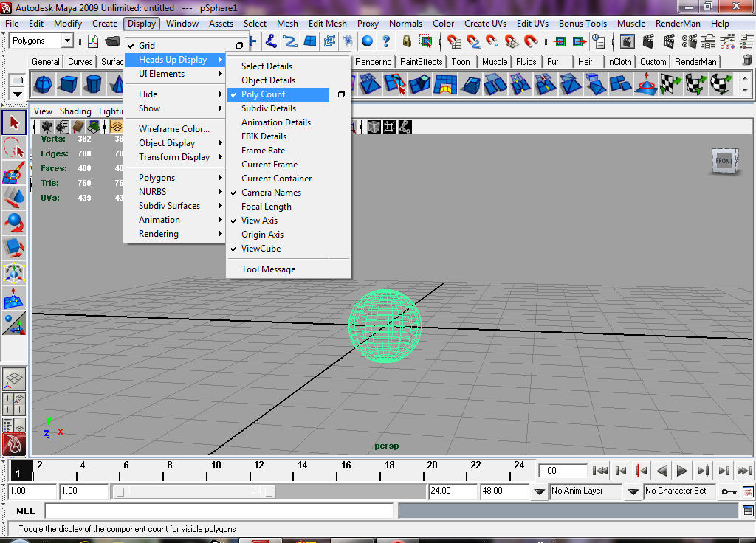Open animation preferences icon
This screenshot has width=756, height=543.
tap(748, 491)
